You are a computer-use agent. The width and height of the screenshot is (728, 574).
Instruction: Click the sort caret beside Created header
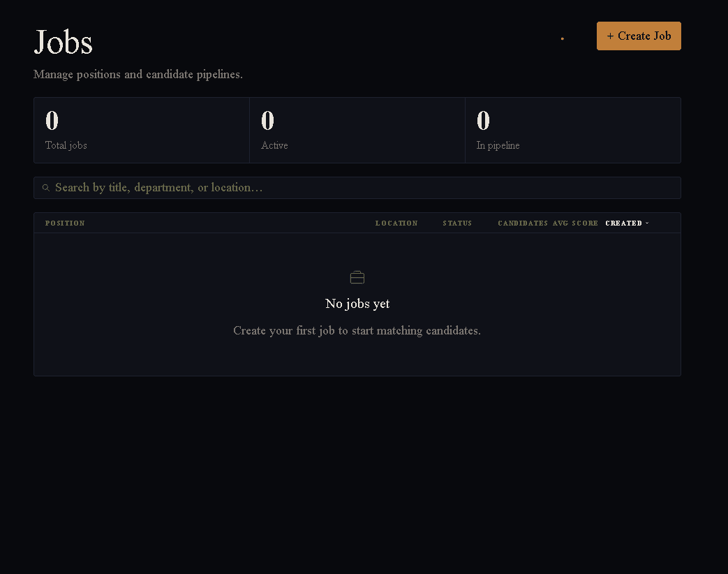(x=647, y=223)
